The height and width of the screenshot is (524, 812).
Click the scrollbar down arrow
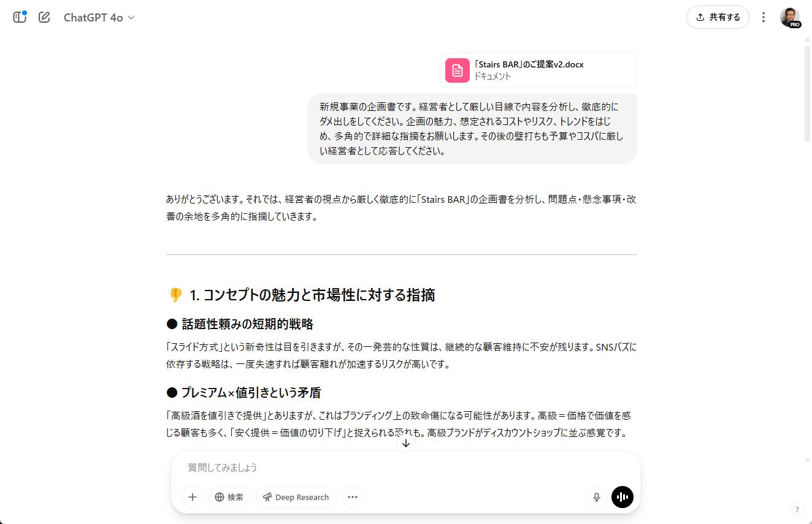tap(807, 460)
